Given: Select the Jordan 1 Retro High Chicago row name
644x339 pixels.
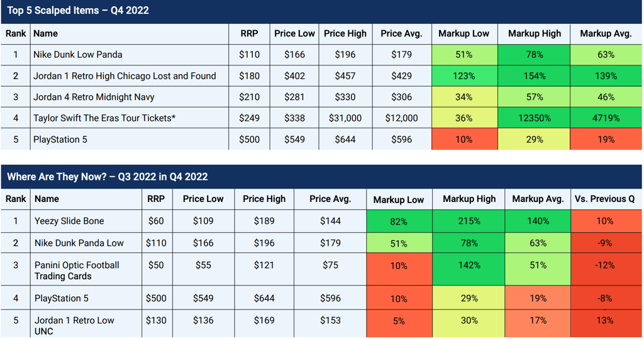Looking at the screenshot, I should pos(130,76).
